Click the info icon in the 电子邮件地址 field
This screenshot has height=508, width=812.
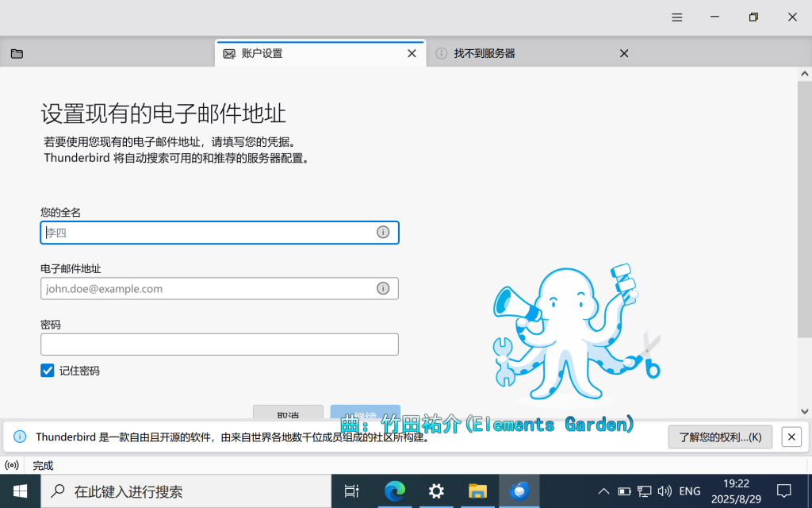point(383,288)
